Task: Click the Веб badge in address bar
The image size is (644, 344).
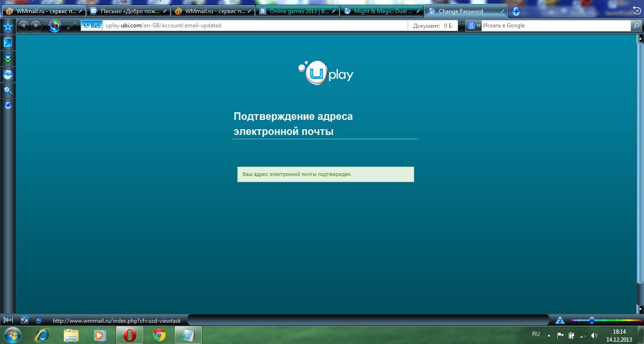Action: click(92, 25)
